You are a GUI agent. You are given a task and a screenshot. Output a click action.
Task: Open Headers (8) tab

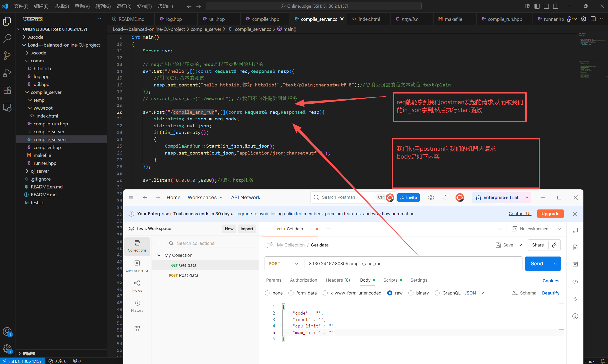(x=338, y=280)
